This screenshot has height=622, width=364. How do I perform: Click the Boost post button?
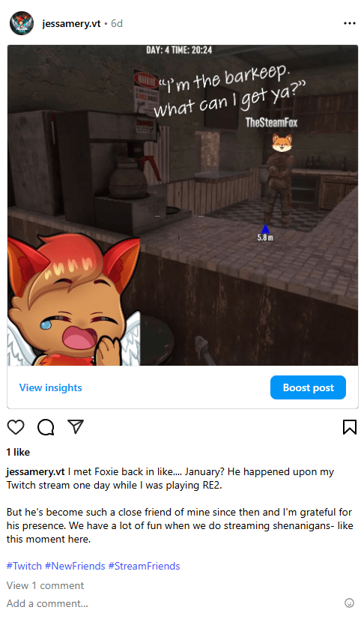(x=308, y=387)
